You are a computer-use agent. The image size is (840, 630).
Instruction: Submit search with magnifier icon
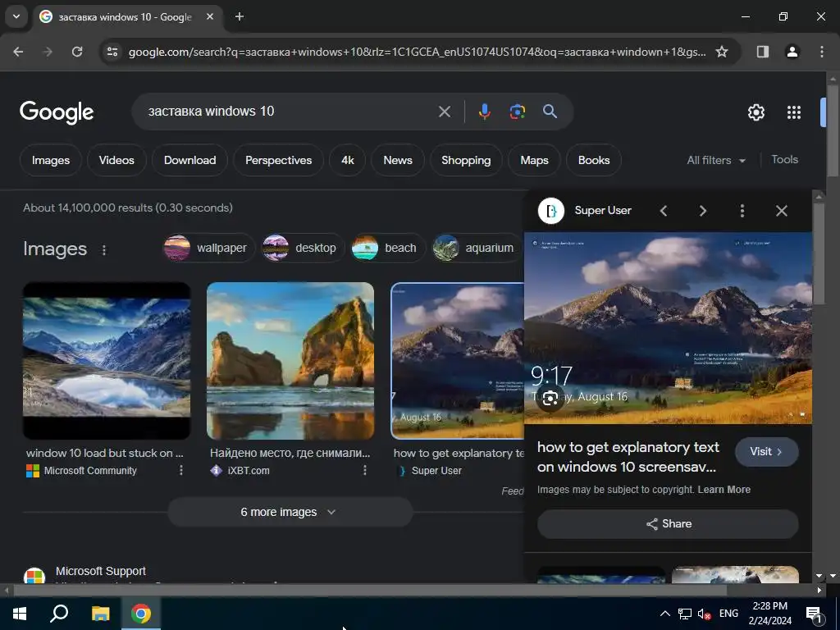(x=550, y=112)
